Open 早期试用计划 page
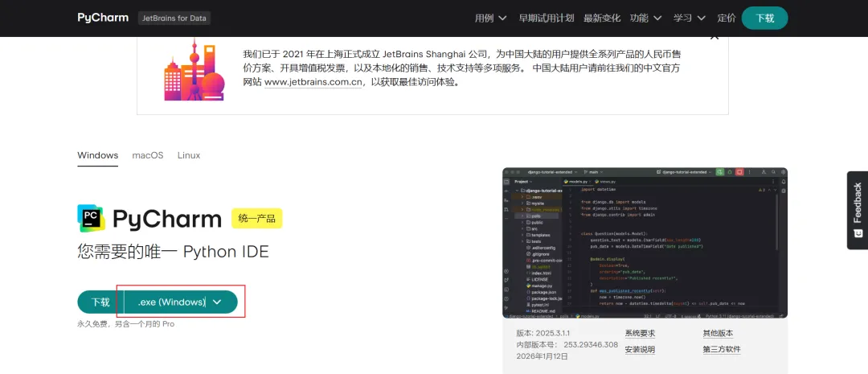The height and width of the screenshot is (374, 868). tap(546, 18)
